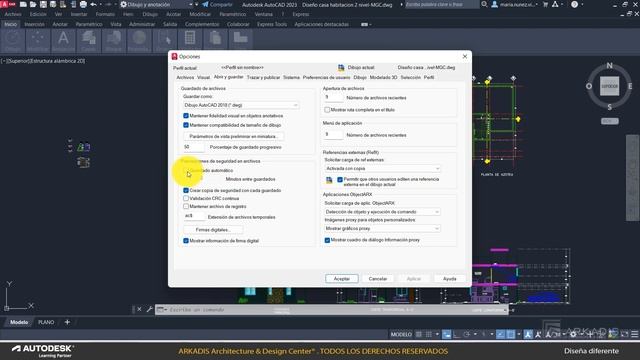Open the Modelado 3D tab in Opciones
The width and height of the screenshot is (640, 360).
(383, 78)
